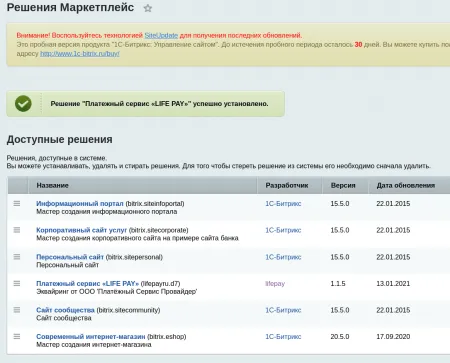This screenshot has height=363, width=450.
Task: Select version 1.1.5 cell
Action: pos(338,284)
